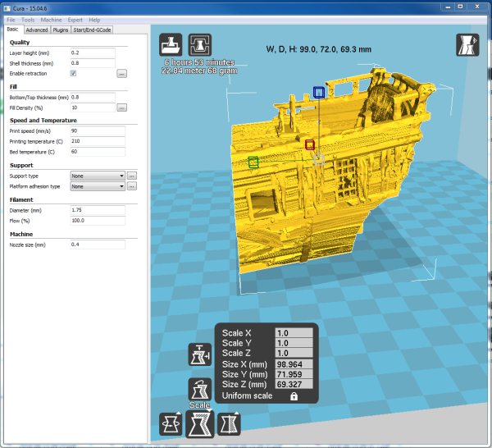The height and width of the screenshot is (448, 492).
Task: Open the Help menu
Action: click(94, 20)
